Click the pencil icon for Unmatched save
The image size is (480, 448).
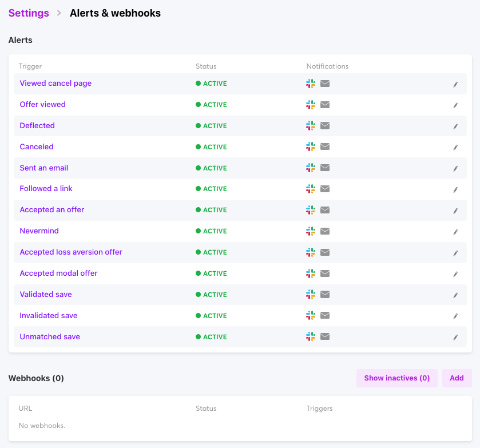pos(455,338)
